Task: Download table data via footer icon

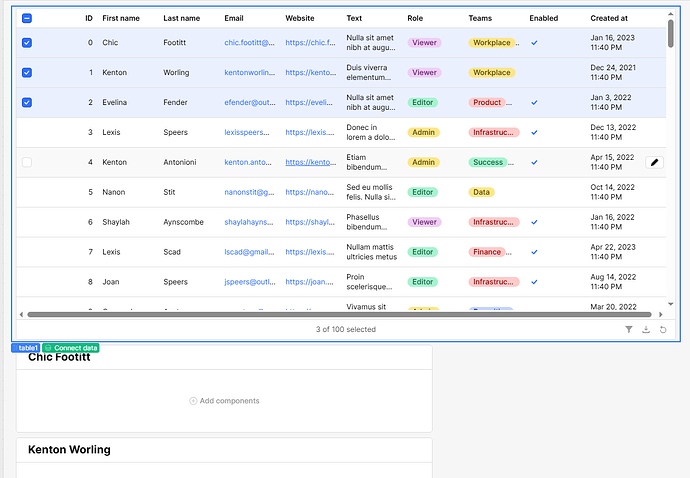Action: pyautogui.click(x=646, y=329)
